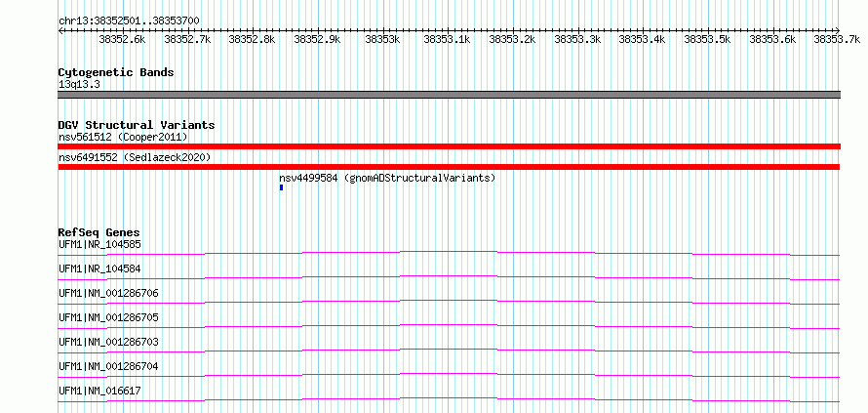Viewport: 868px width, 413px height.
Task: Open the RefSeq Genes track heading
Action: click(99, 232)
